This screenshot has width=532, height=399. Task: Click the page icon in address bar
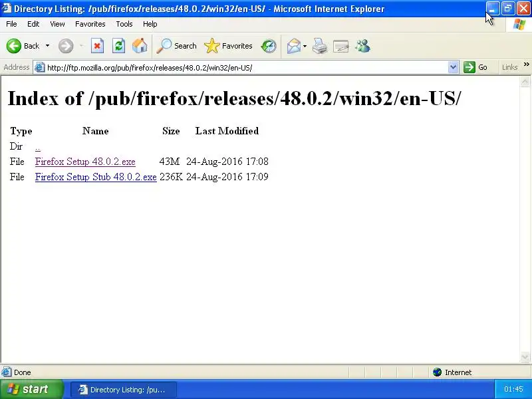(40, 68)
